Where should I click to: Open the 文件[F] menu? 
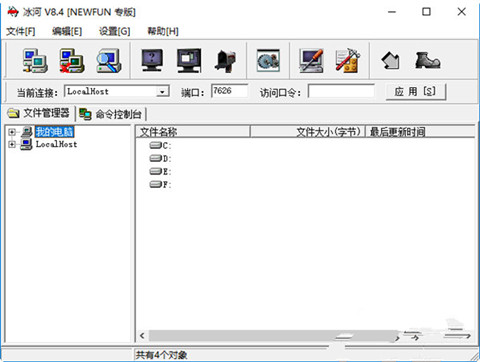pos(21,31)
